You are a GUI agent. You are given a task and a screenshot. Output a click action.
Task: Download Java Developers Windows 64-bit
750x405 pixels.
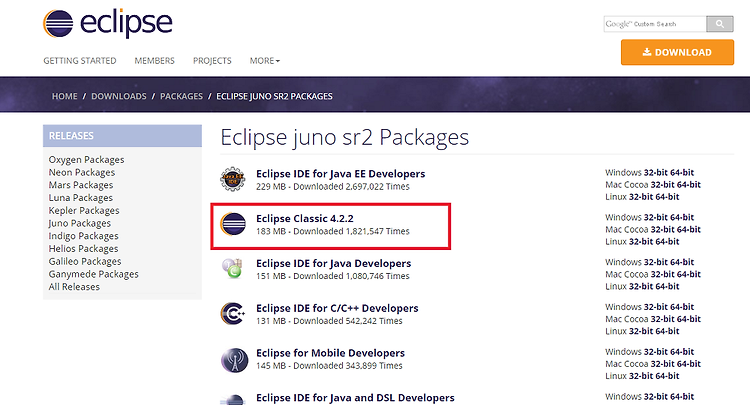pyautogui.click(x=682, y=263)
